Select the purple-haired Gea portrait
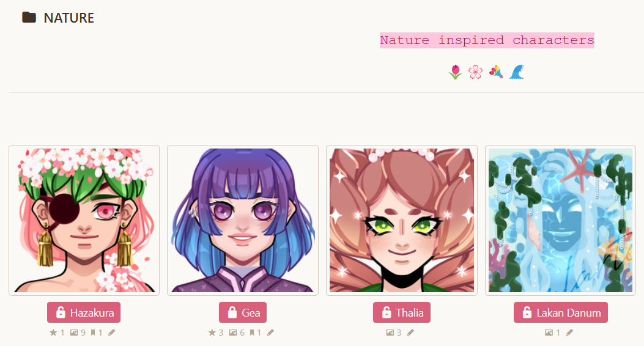The image size is (644, 346). coord(243,221)
